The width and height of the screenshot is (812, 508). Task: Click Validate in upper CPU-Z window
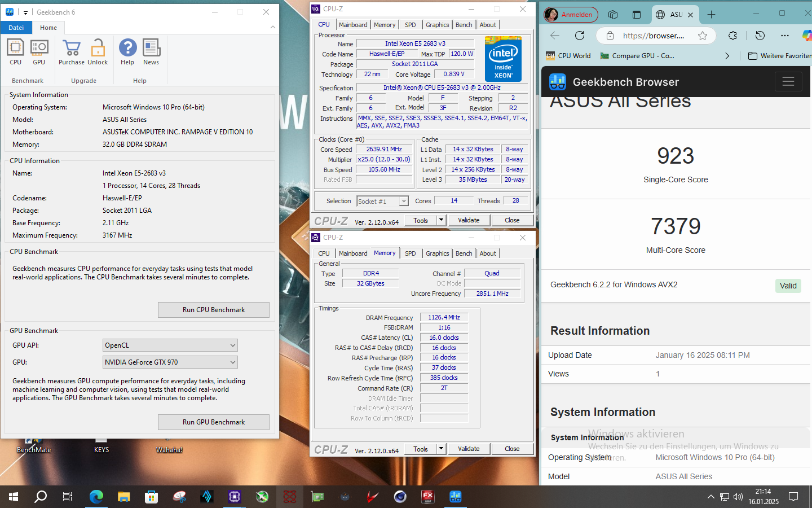(x=469, y=220)
